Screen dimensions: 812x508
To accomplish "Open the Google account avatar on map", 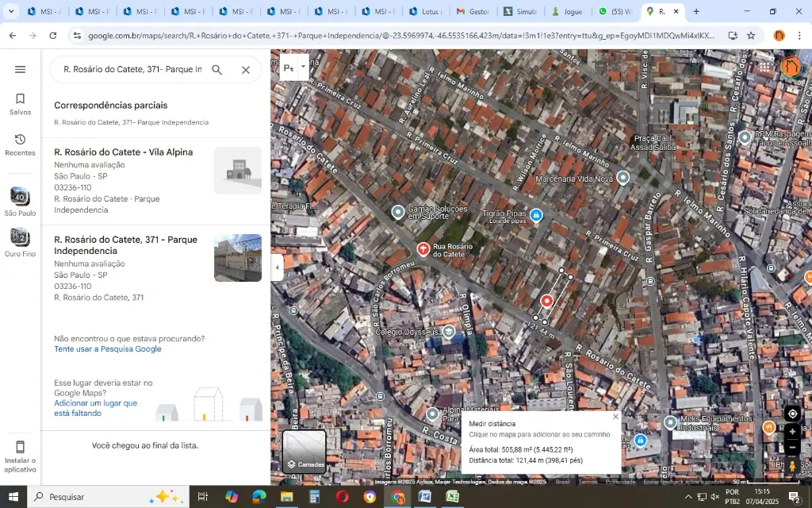I will pyautogui.click(x=791, y=67).
